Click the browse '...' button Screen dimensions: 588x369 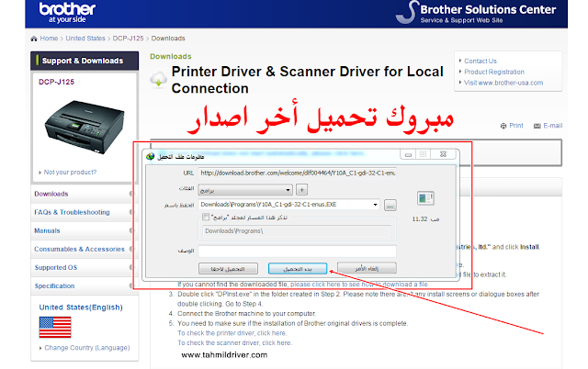[390, 206]
